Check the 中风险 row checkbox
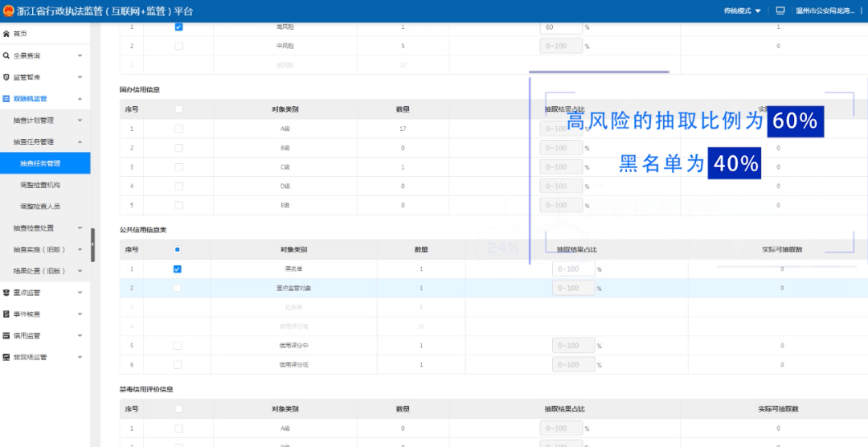Screen dimensions: 868x447 pyautogui.click(x=178, y=46)
